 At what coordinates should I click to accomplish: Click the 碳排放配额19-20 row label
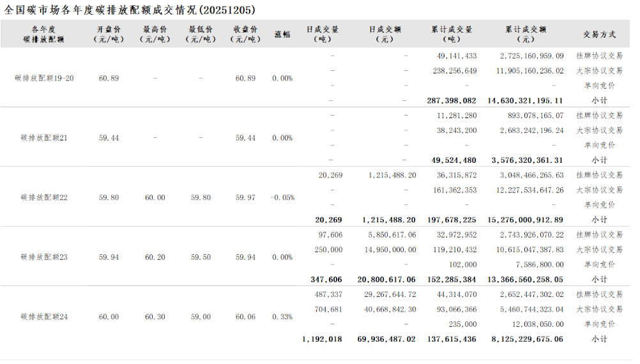pos(44,79)
